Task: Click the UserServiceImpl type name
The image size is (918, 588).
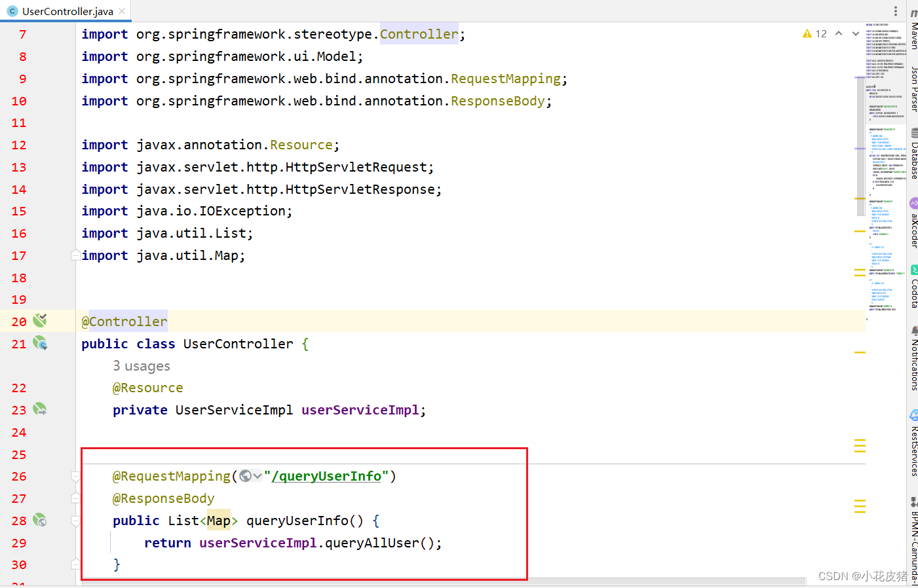Action: (x=234, y=410)
